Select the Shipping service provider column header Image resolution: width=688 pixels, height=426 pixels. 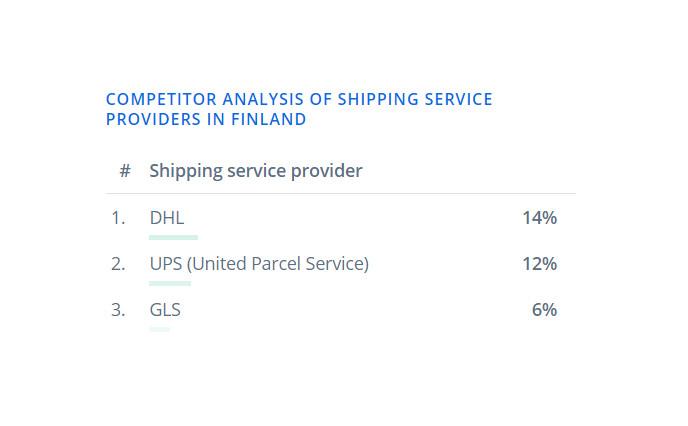click(256, 171)
